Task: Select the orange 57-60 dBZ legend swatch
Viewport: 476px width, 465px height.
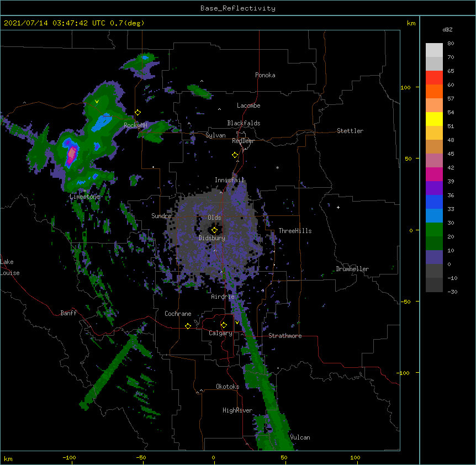Action: point(434,91)
